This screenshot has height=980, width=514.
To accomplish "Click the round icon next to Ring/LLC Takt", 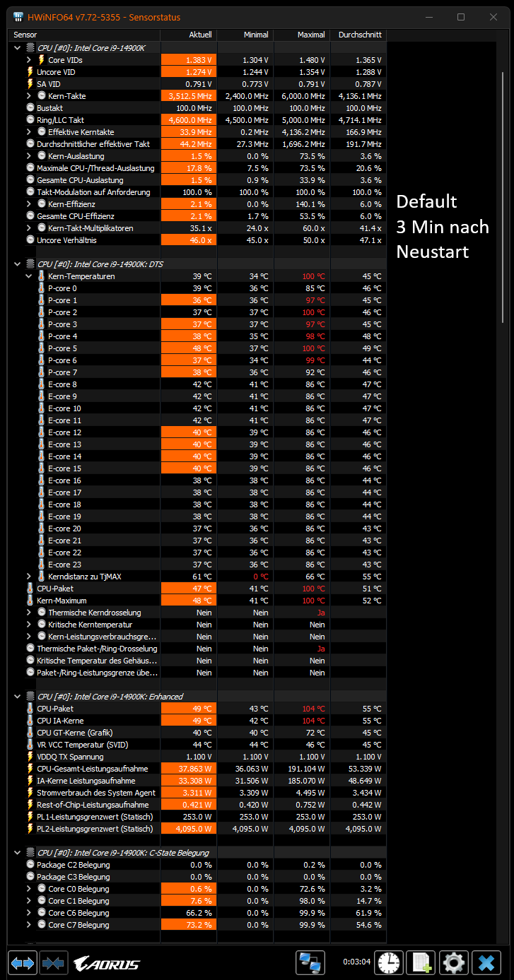I will click(30, 120).
